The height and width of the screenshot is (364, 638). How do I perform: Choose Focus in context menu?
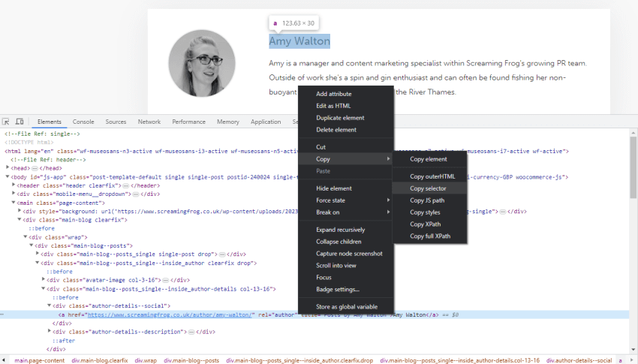coord(346,278)
